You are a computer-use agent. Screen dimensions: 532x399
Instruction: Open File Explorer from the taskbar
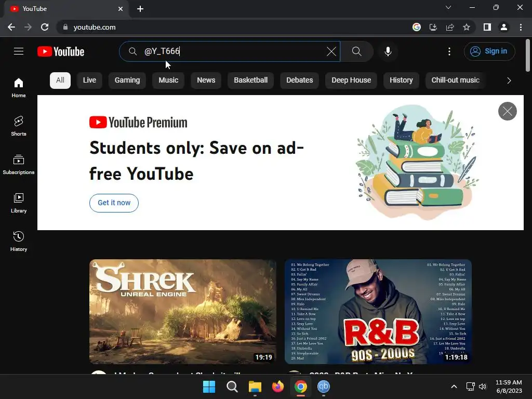[255, 387]
